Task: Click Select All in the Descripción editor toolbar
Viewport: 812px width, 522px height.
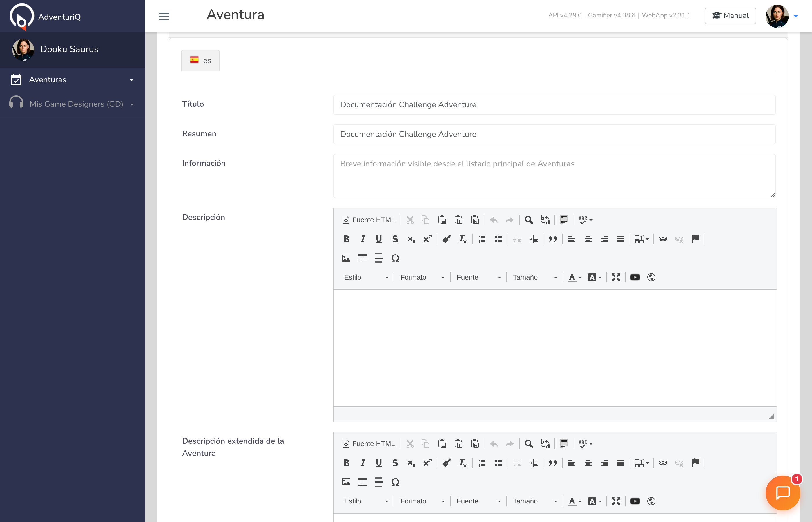Action: [564, 220]
